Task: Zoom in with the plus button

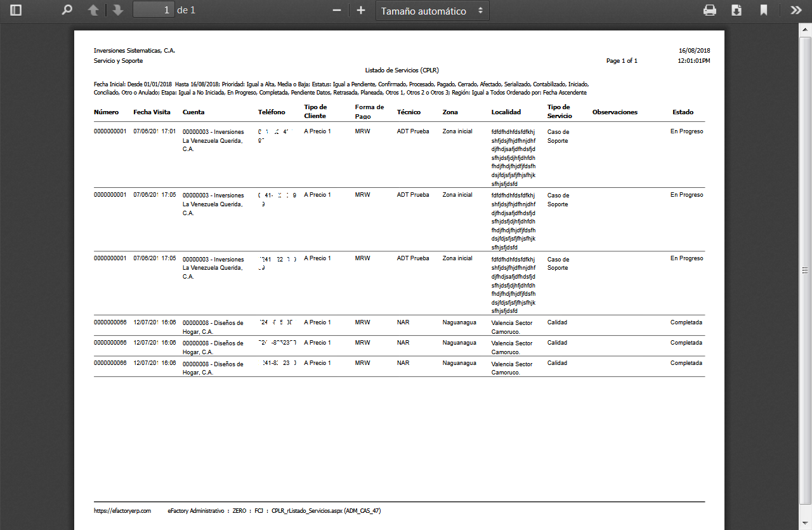Action: 361,10
